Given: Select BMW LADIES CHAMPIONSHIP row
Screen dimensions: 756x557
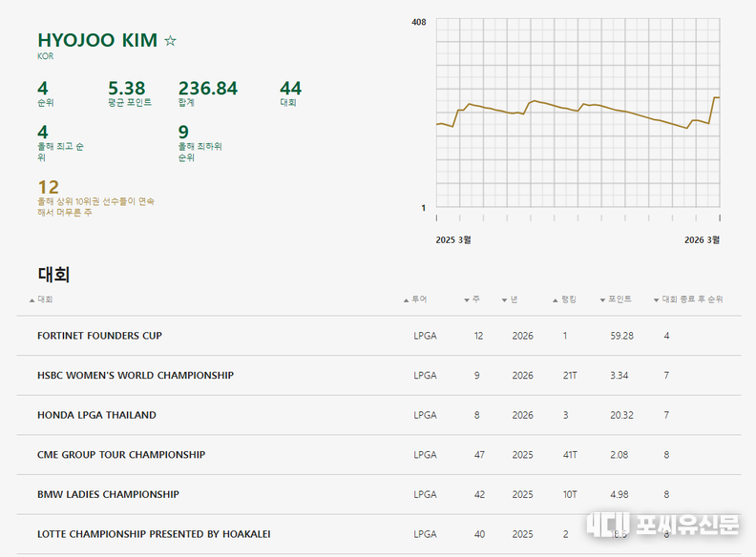Looking at the screenshot, I should coord(108,494).
